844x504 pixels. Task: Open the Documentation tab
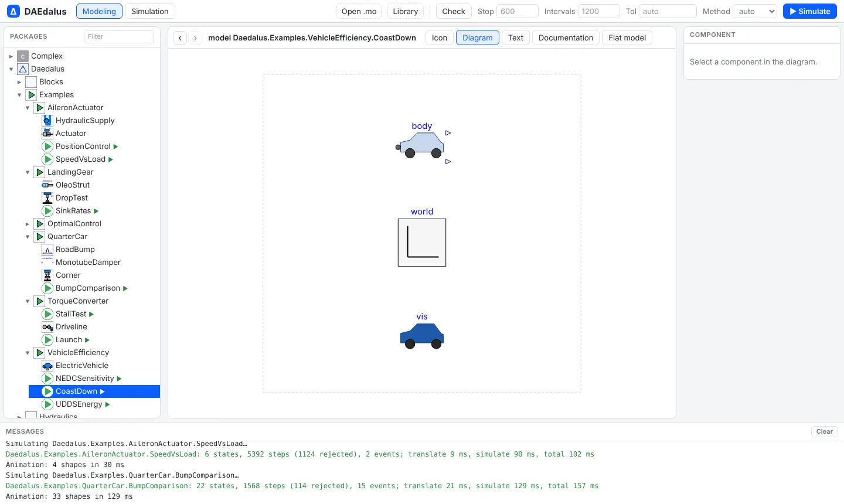[566, 38]
